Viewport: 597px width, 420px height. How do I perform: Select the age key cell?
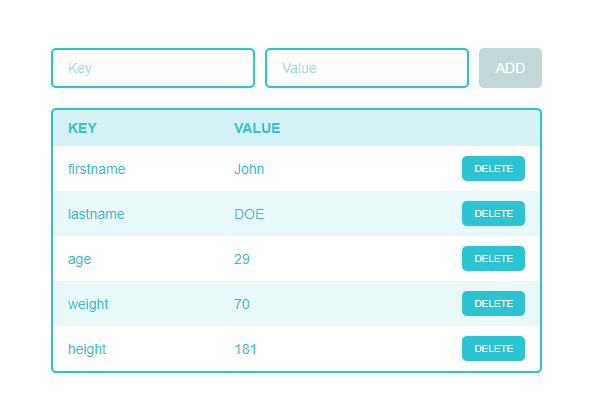point(80,259)
